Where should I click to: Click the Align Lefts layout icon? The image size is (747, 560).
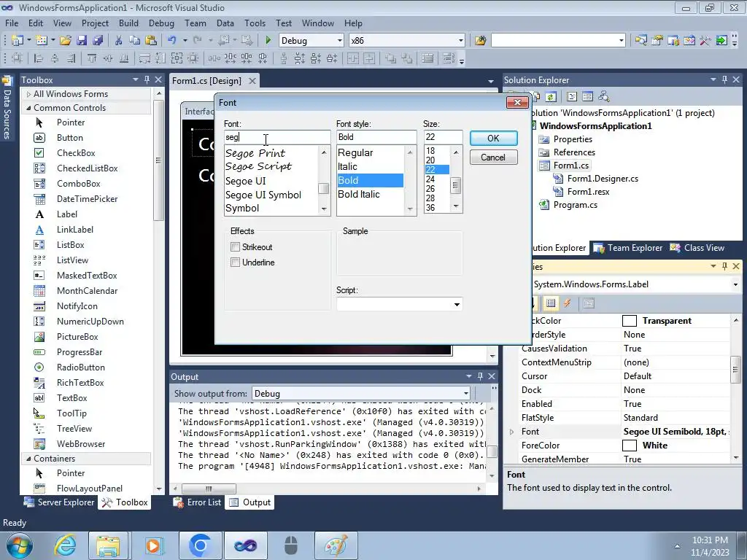pyautogui.click(x=39, y=58)
